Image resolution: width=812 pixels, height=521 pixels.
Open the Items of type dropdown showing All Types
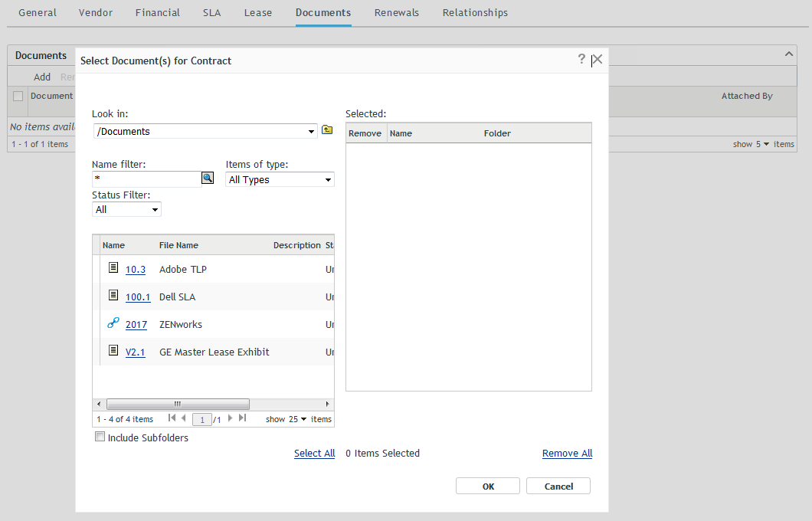click(x=280, y=179)
